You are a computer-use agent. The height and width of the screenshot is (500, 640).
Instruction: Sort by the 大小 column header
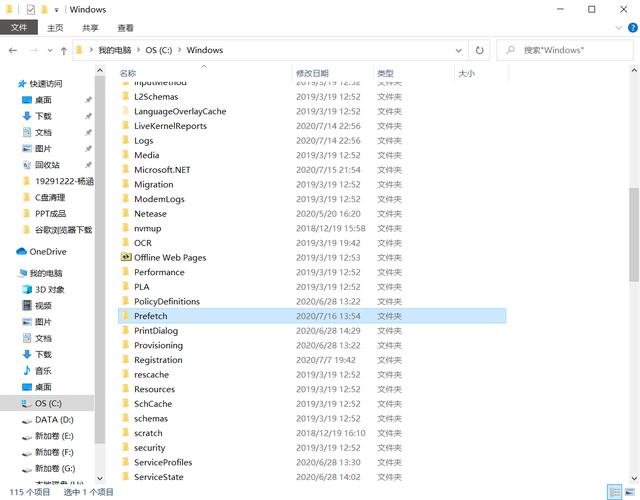(x=466, y=73)
